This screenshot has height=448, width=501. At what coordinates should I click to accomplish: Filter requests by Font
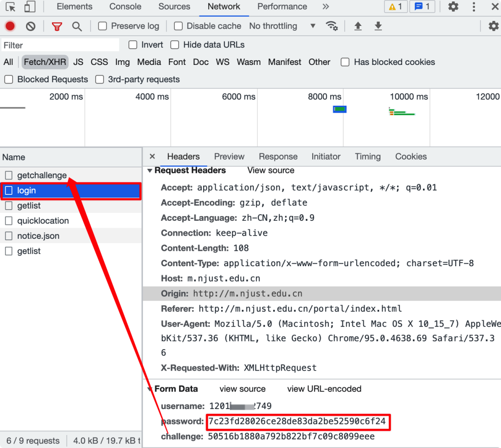[x=177, y=62]
